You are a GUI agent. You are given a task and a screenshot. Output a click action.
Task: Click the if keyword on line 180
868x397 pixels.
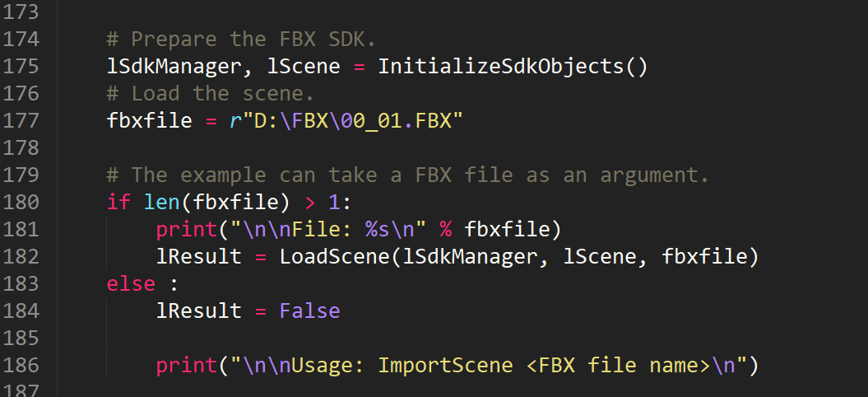coord(118,203)
